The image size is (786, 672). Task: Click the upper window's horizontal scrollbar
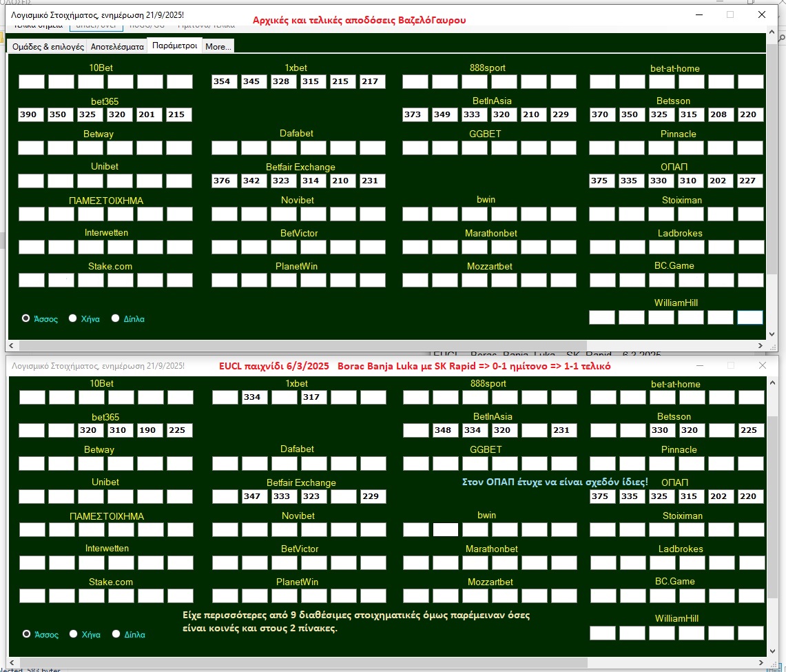pyautogui.click(x=296, y=345)
